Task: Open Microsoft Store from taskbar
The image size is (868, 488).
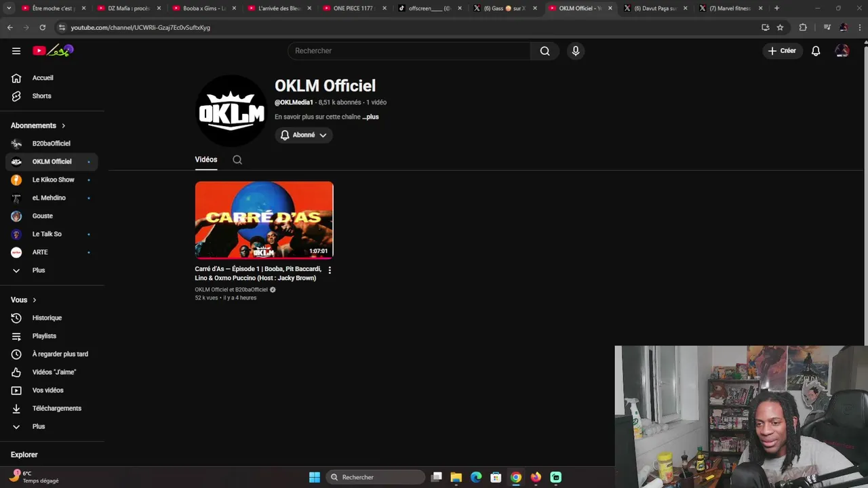Action: (x=496, y=477)
